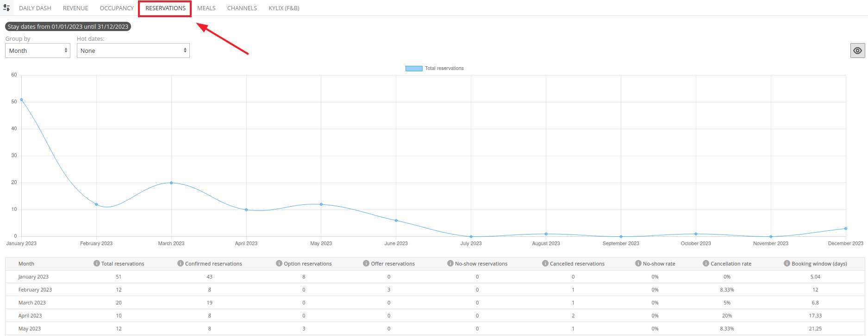
Task: Click info icon beside No-show rate
Action: 638,263
